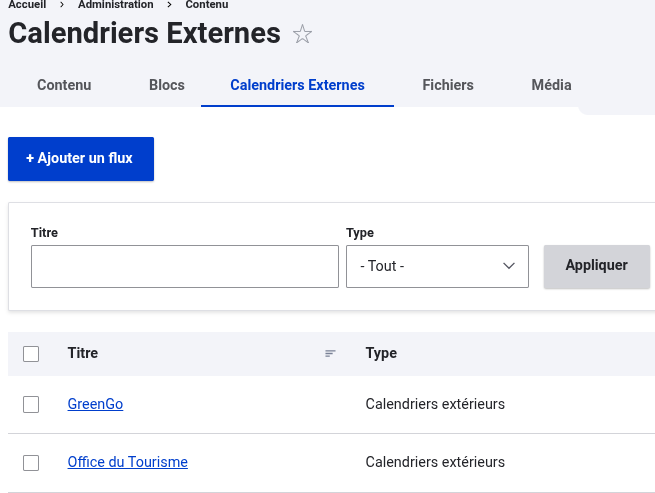Tick the Office du Tourisme checkbox
655x493 pixels.
(x=31, y=463)
